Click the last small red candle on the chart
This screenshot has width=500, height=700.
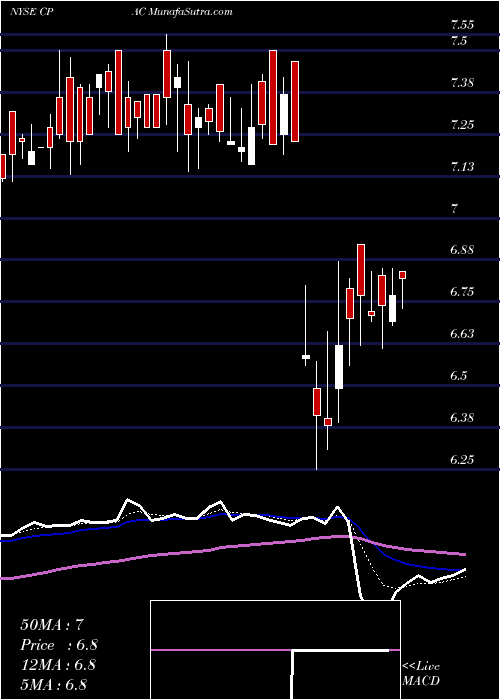coord(403,275)
